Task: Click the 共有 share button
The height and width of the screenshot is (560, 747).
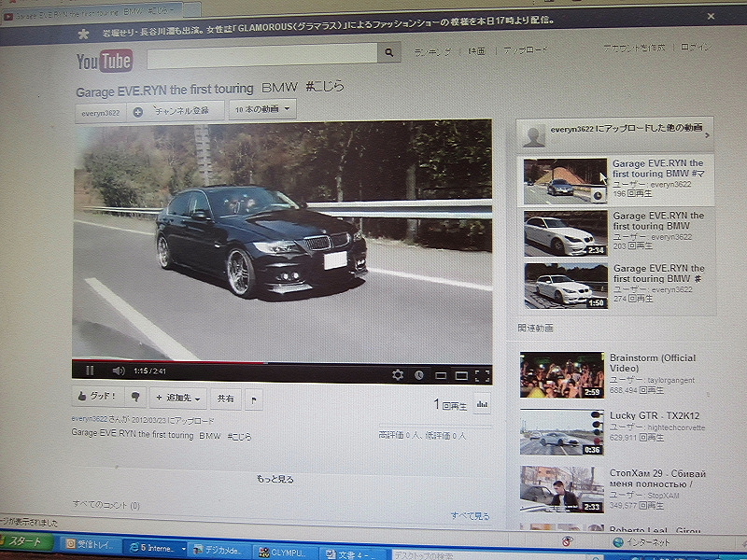Action: (x=226, y=398)
